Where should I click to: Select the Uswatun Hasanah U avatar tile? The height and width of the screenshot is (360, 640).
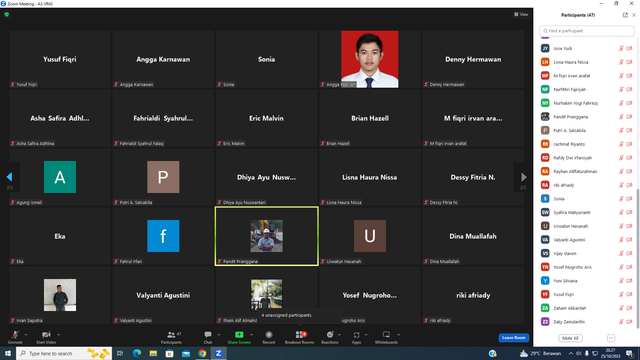point(370,236)
